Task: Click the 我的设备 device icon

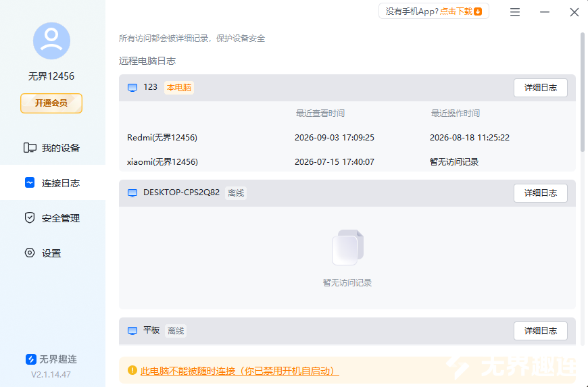Action: [30, 148]
